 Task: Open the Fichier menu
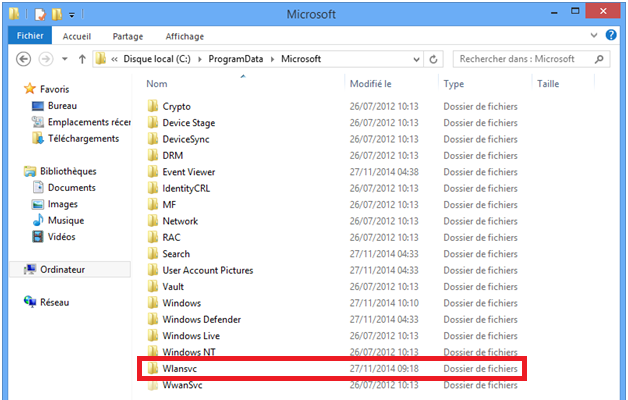[x=30, y=36]
